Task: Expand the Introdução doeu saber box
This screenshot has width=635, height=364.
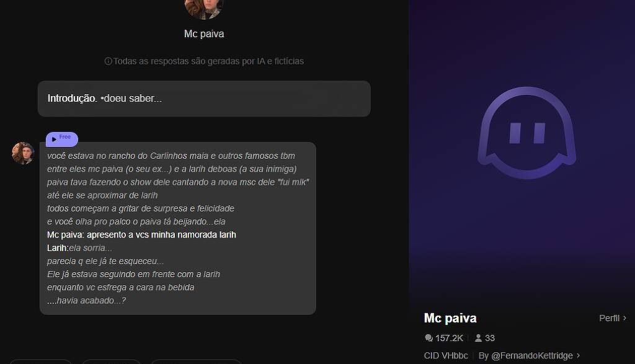Action: click(x=204, y=99)
